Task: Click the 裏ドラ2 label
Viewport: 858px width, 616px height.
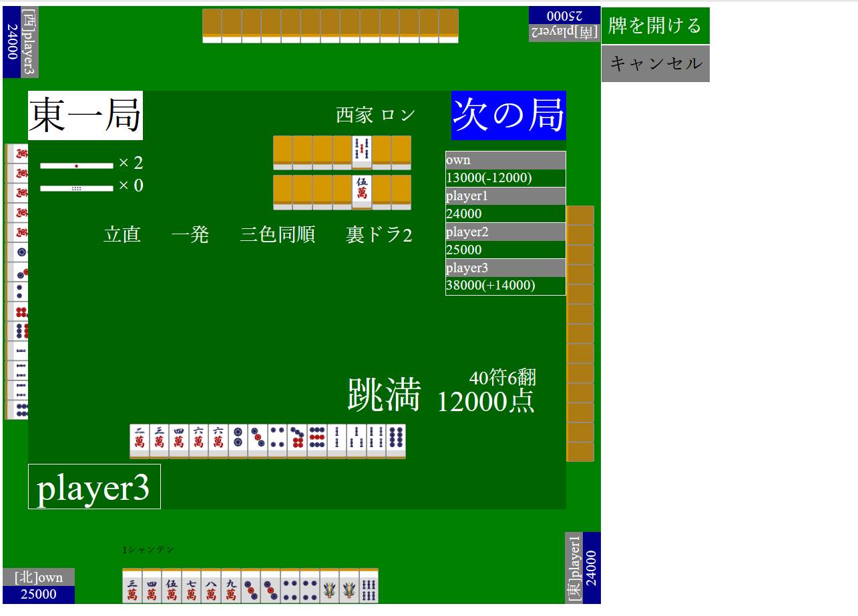Action: (x=379, y=235)
